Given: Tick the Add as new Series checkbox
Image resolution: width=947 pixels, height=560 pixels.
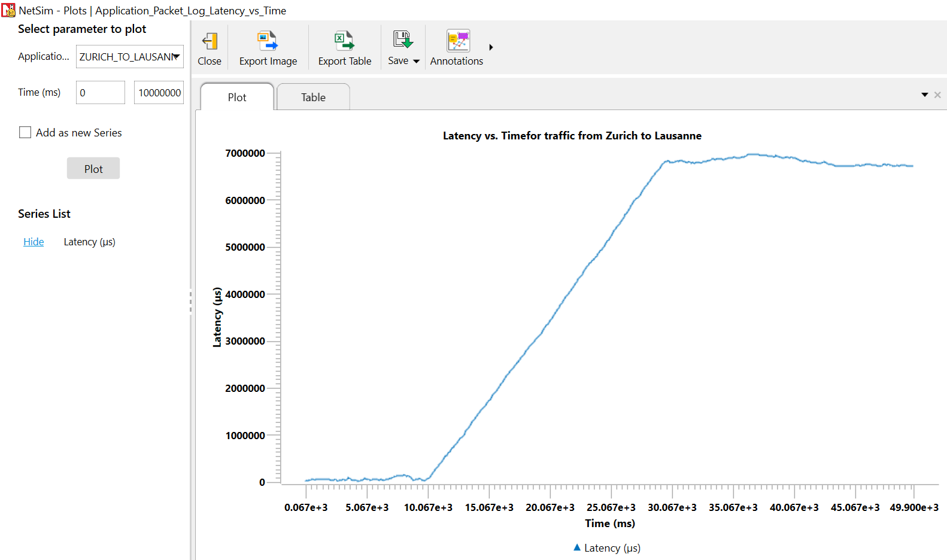Looking at the screenshot, I should 25,132.
